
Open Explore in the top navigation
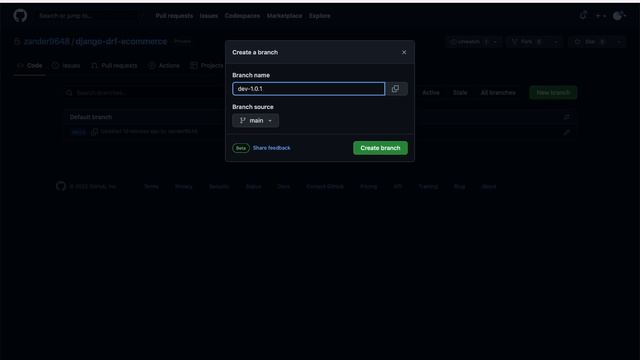[320, 16]
